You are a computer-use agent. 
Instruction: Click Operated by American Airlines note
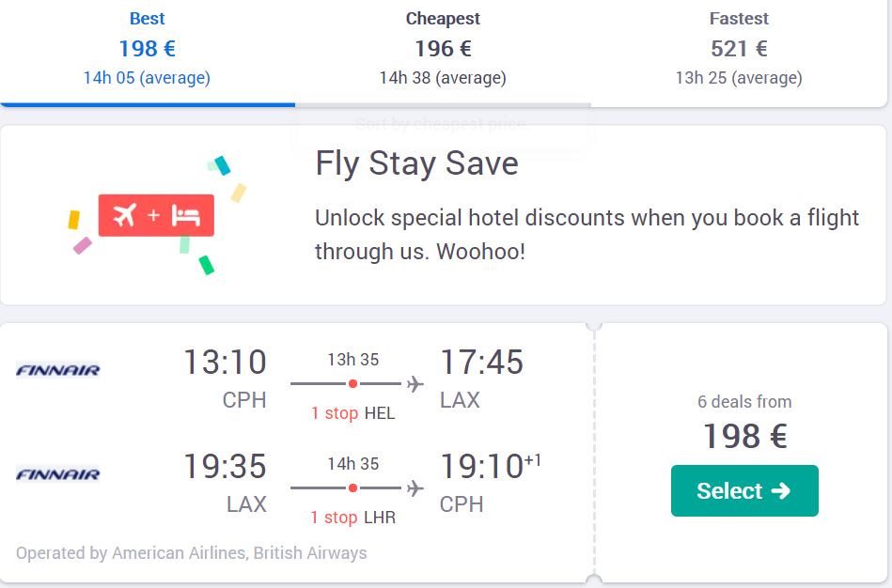pos(191,553)
